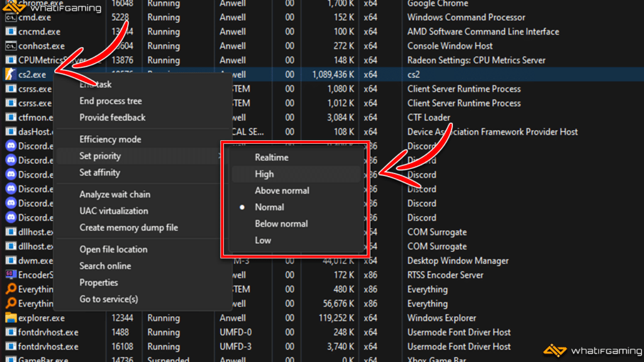Toggle Efficiency mode menu entry
The width and height of the screenshot is (644, 362).
tap(110, 140)
